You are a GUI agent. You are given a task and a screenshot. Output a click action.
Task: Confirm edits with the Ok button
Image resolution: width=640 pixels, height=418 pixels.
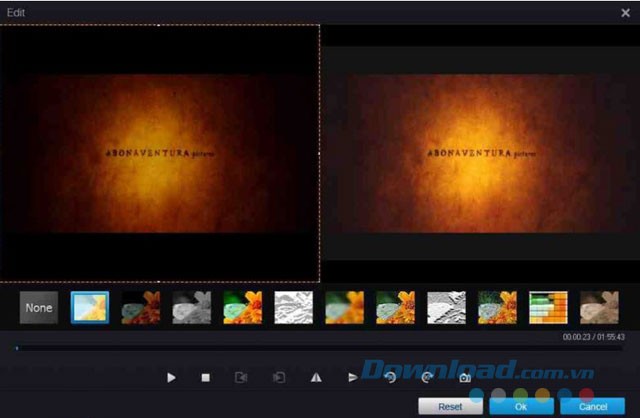click(x=521, y=407)
